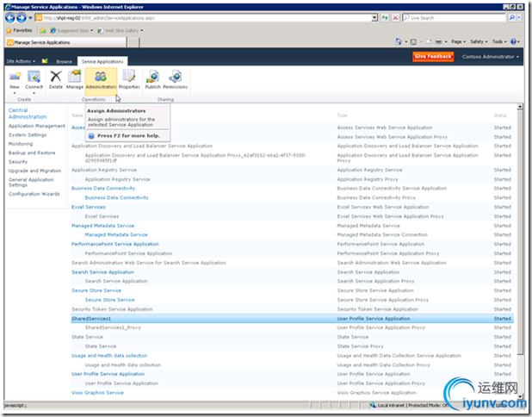Open Excel Services service application
The image size is (532, 417).
(88, 207)
